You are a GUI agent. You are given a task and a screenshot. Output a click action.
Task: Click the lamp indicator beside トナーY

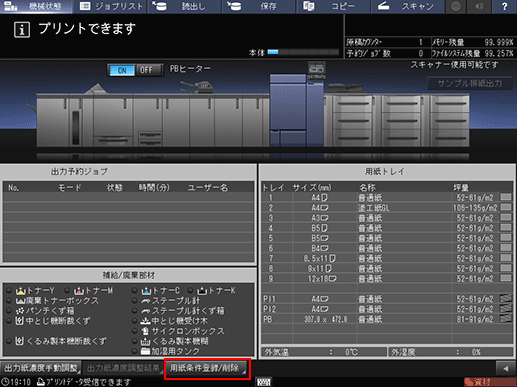9,291
